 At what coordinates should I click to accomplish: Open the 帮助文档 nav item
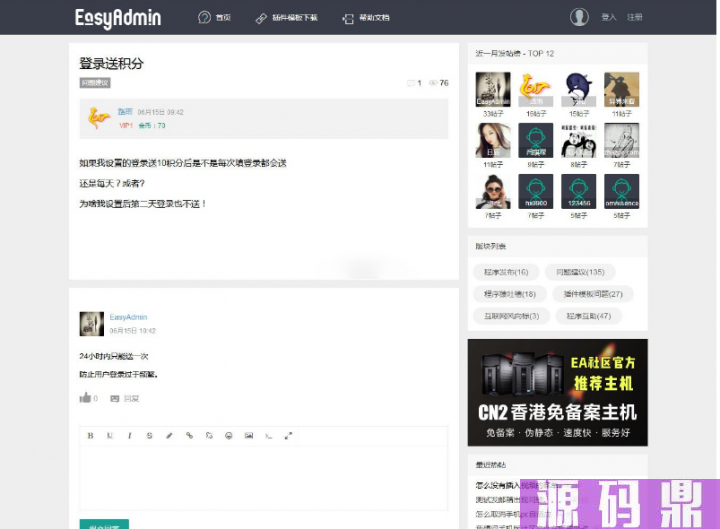374,17
